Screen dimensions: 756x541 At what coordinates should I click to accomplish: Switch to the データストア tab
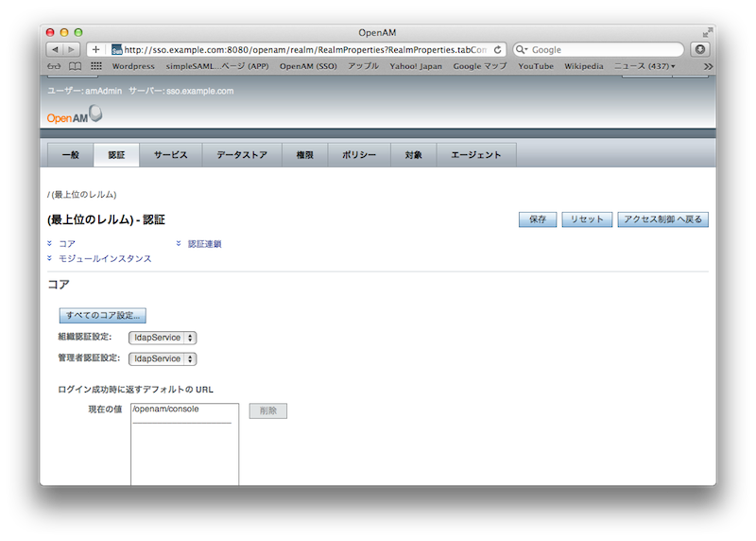tap(241, 155)
